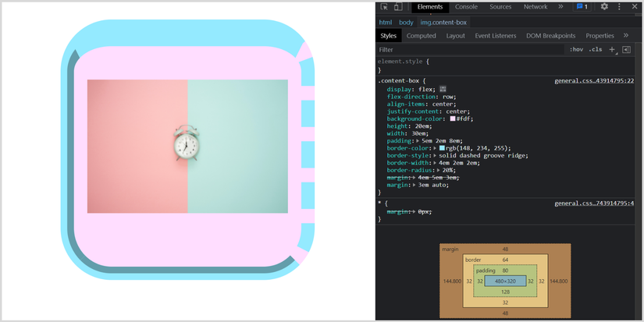
Task: Click the 480×320 content box in the box model
Action: [505, 281]
